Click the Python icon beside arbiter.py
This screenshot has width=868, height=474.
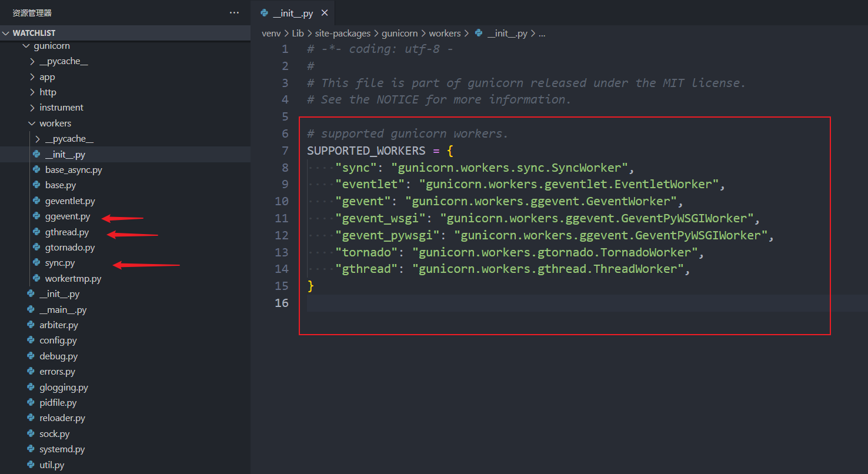31,325
